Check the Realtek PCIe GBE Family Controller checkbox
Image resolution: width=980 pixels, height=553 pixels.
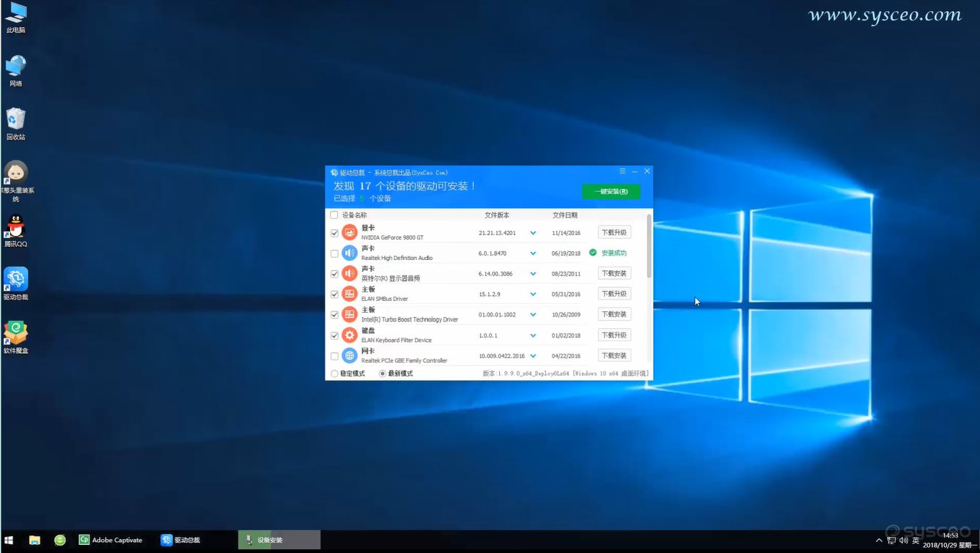pyautogui.click(x=334, y=356)
